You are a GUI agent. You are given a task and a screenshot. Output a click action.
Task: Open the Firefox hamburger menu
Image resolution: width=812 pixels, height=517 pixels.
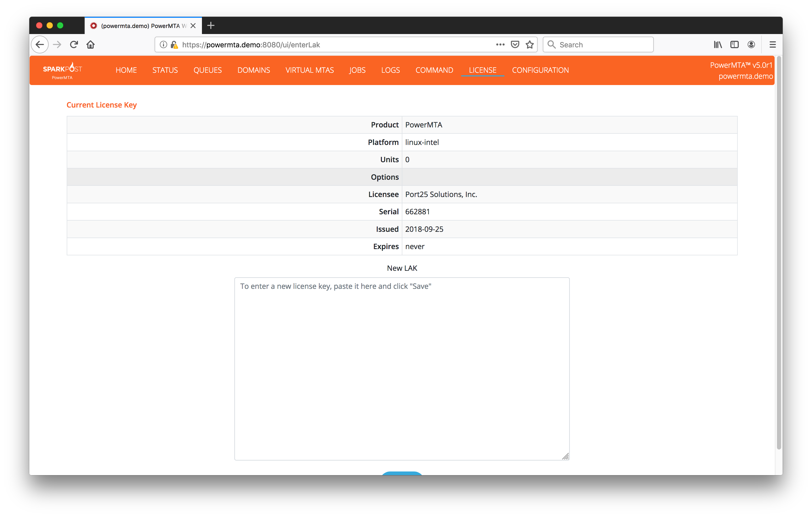click(x=772, y=44)
